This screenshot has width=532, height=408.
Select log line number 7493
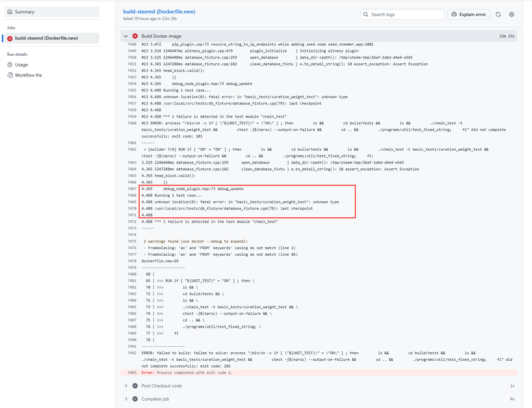pos(131,373)
